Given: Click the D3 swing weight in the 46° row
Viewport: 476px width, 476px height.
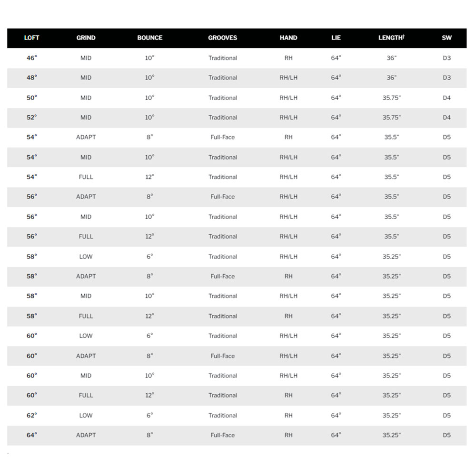Looking at the screenshot, I should pyautogui.click(x=446, y=58).
